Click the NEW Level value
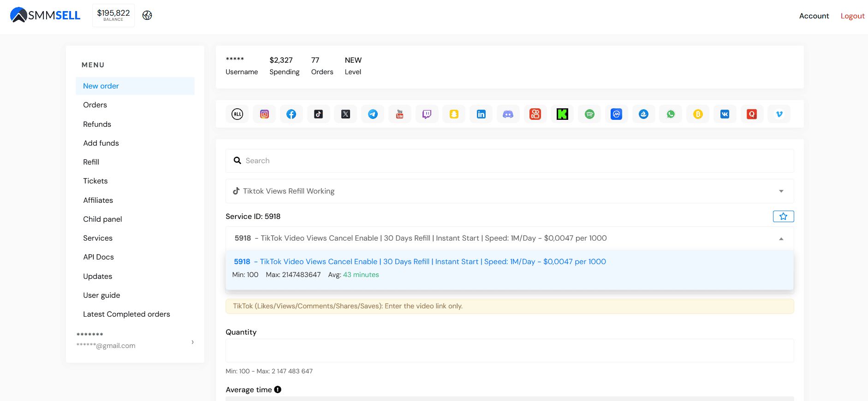Image resolution: width=868 pixels, height=401 pixels. click(353, 60)
